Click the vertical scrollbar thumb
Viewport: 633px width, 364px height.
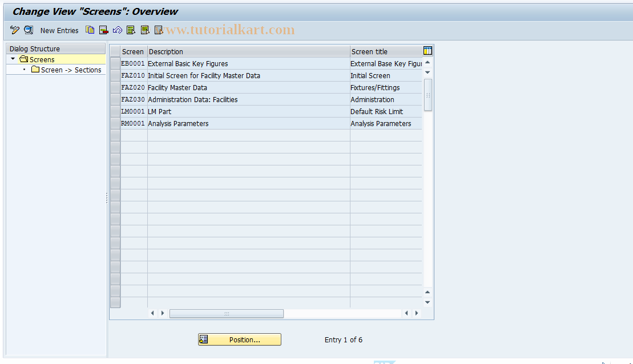[428, 95]
